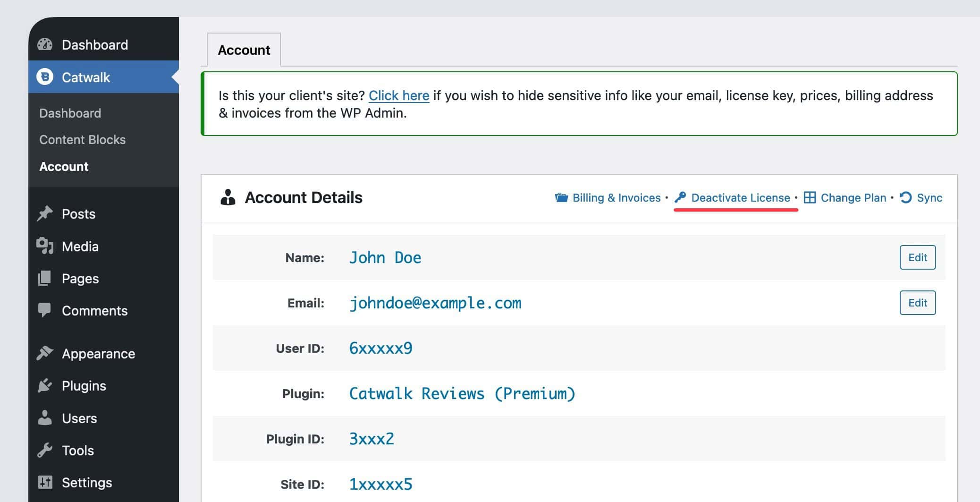Click the Site ID value 1xxxxx5

click(x=380, y=484)
